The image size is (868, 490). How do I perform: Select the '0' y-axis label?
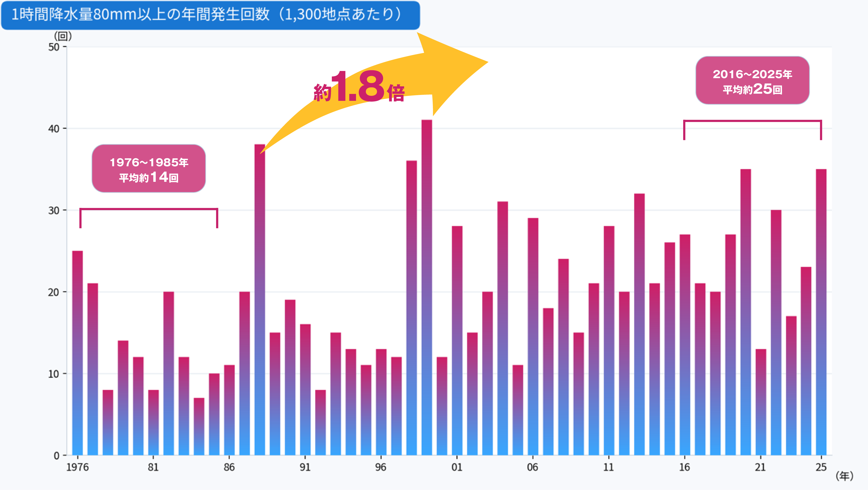(57, 456)
